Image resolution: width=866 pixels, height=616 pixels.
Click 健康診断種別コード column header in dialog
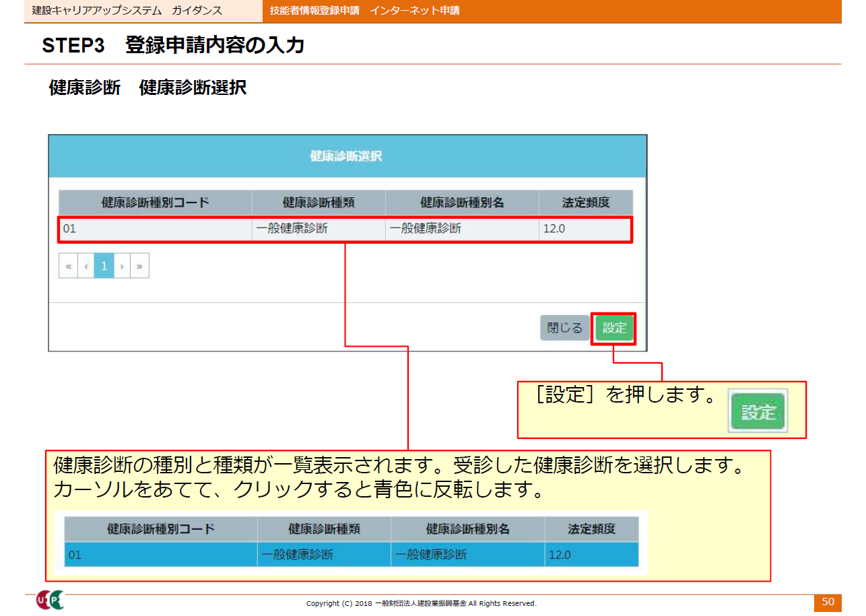pos(155,202)
